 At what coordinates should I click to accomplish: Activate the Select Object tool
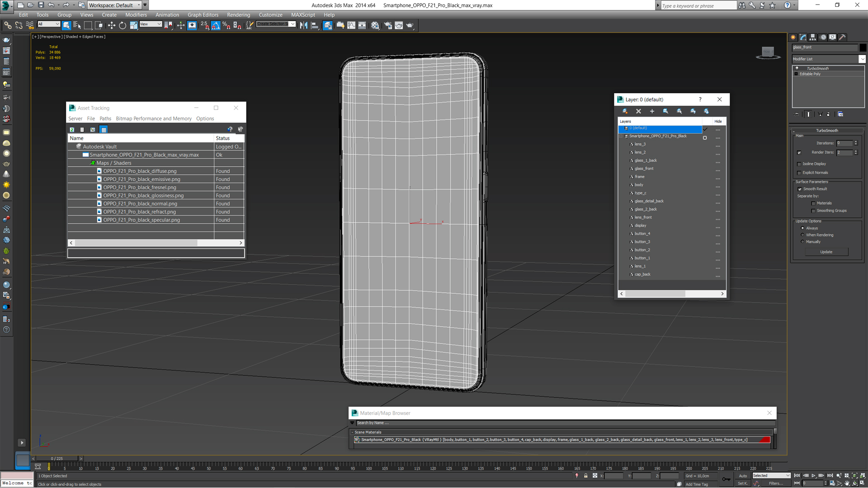tap(66, 25)
